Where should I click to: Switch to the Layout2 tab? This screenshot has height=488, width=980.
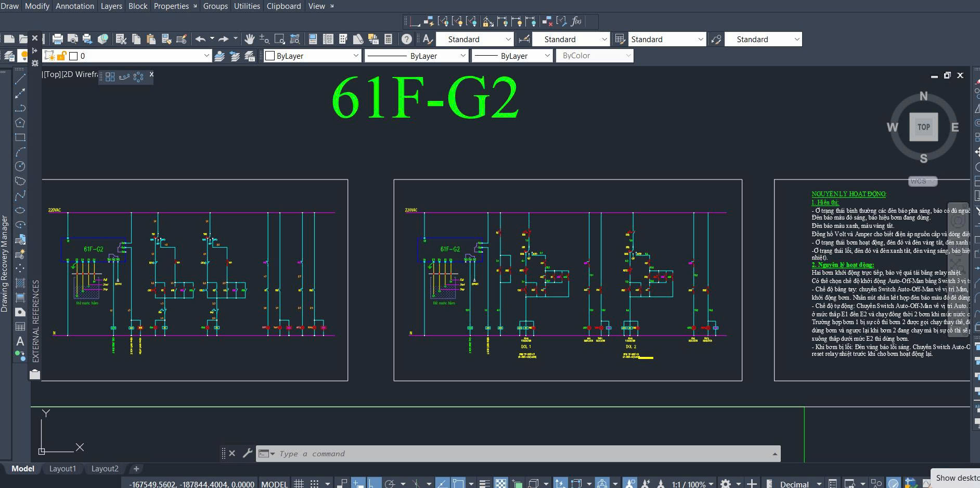tap(105, 468)
